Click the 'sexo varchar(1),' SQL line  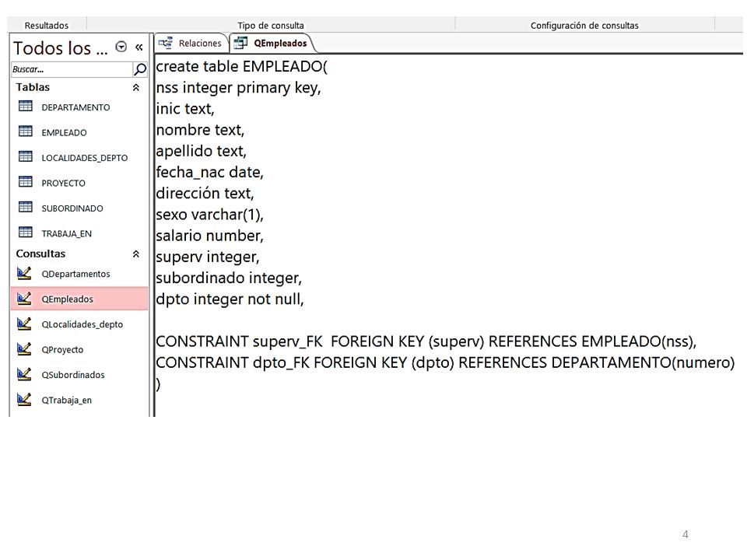point(209,215)
